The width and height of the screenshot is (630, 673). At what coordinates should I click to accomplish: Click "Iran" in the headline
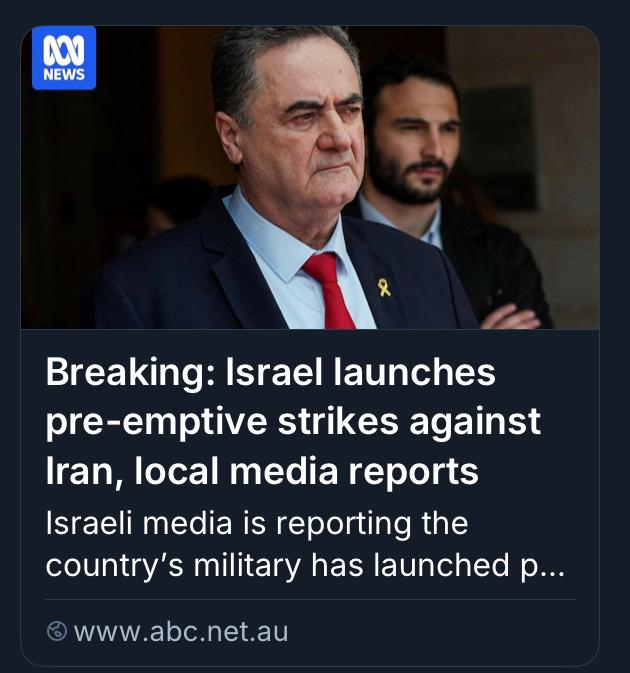point(76,469)
